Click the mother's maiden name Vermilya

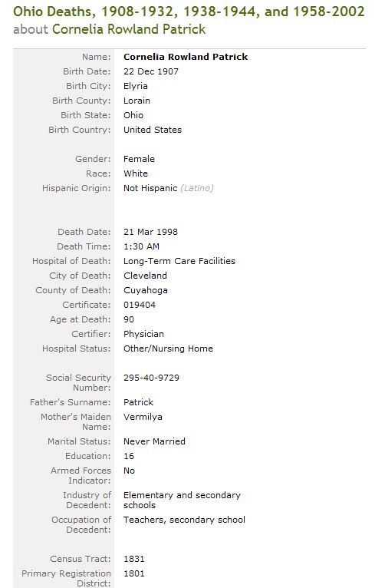(x=143, y=417)
